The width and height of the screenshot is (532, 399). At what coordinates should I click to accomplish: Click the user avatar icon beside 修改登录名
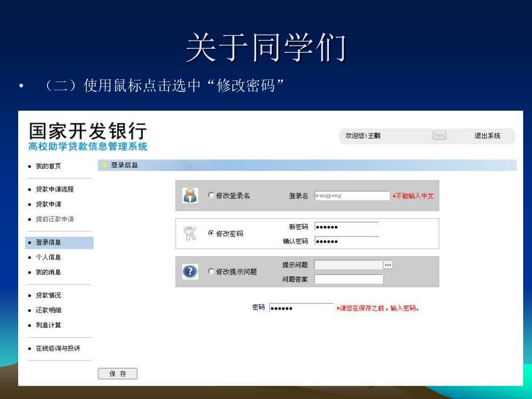click(190, 195)
